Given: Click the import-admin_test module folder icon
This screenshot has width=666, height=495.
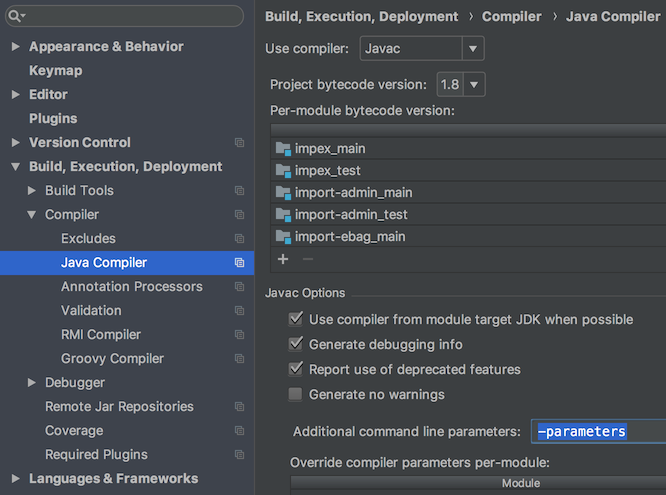Looking at the screenshot, I should coord(283,215).
